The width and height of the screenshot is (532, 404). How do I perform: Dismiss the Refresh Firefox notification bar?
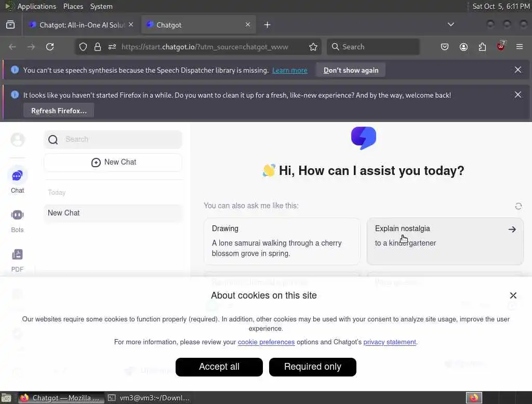click(x=518, y=95)
